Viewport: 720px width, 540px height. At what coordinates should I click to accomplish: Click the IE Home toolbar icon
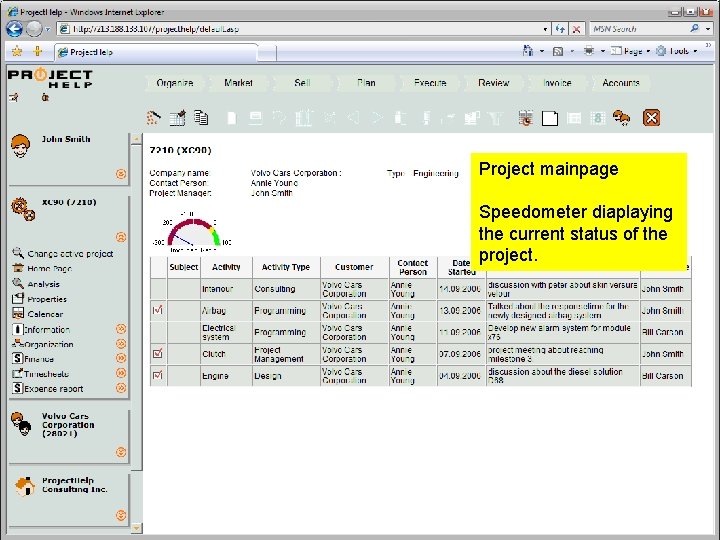[529, 51]
